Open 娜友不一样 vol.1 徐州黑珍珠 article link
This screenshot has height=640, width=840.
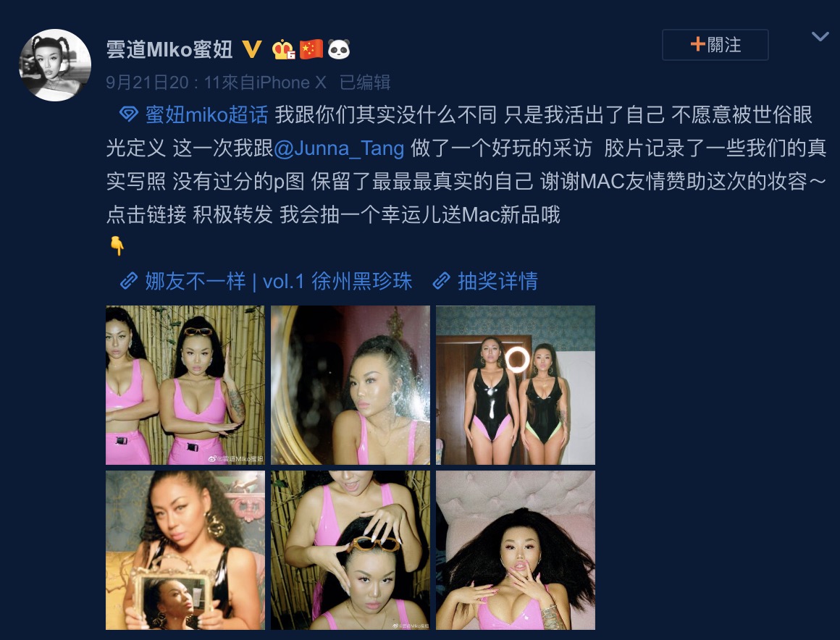(x=278, y=281)
